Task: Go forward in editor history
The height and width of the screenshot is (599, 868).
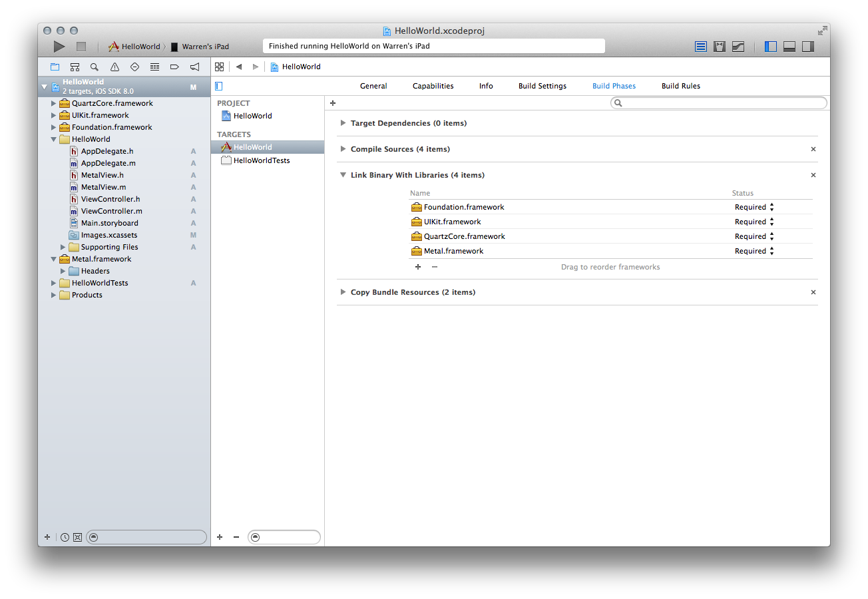Action: pyautogui.click(x=256, y=67)
